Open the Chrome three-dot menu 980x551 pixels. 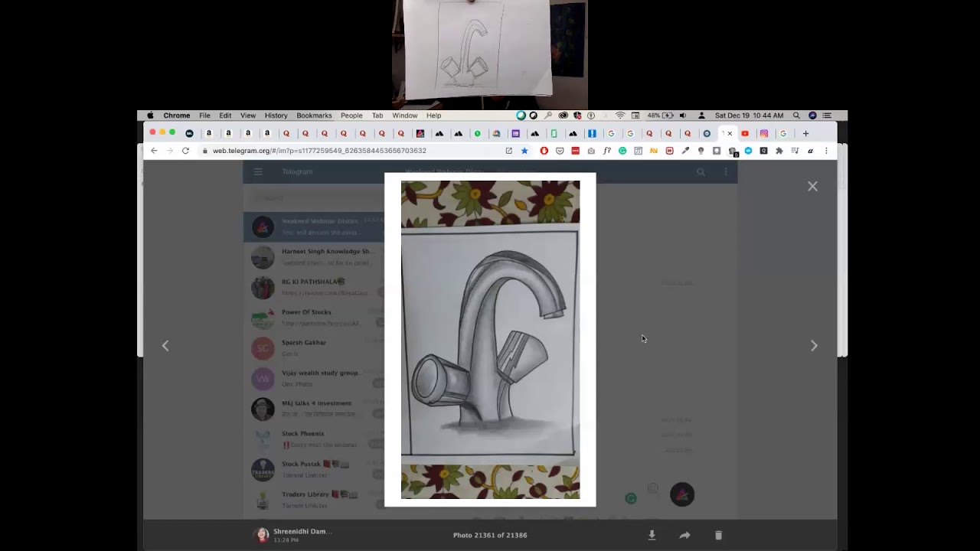(826, 151)
